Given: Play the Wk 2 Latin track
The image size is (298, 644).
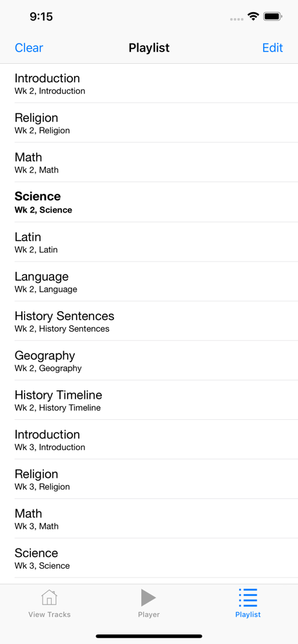Looking at the screenshot, I should coord(149,242).
